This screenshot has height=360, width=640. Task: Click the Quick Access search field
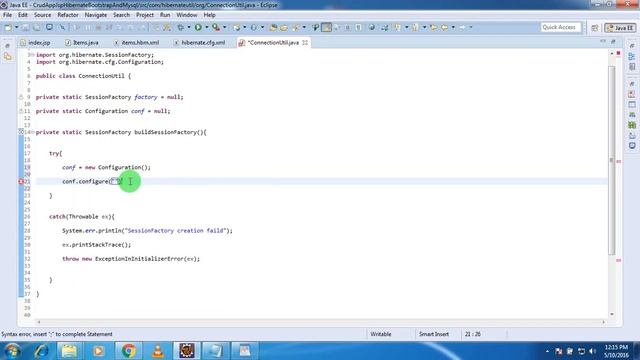click(561, 27)
